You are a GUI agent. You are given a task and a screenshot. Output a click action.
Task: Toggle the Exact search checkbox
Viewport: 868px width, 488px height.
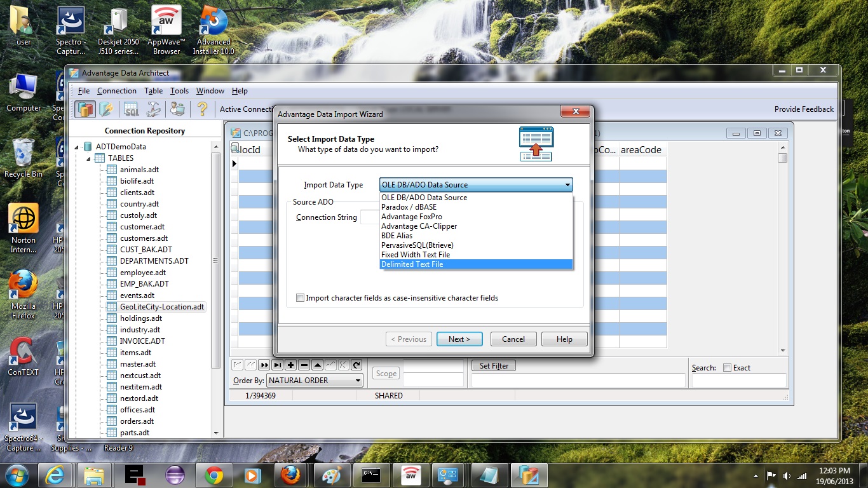(x=727, y=368)
